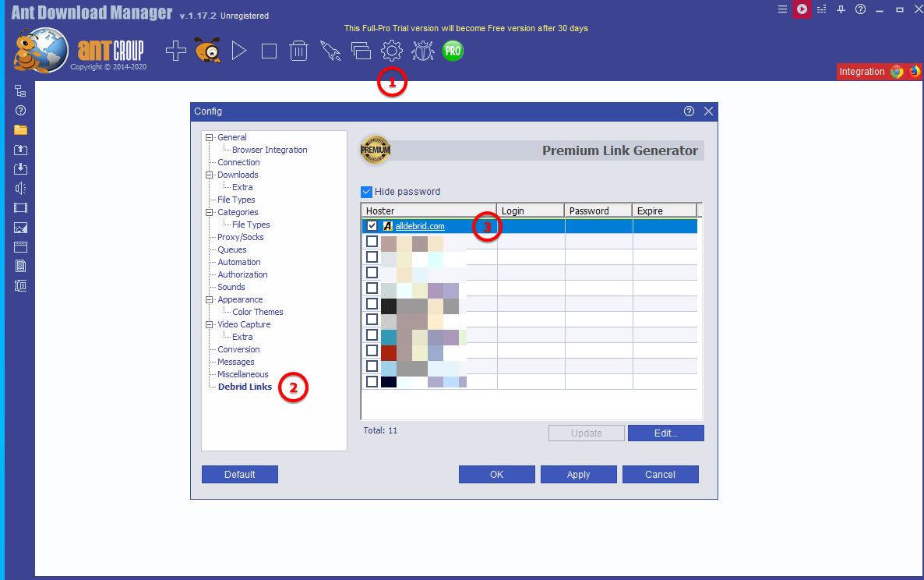Confirm the dialog with OK
The width and height of the screenshot is (924, 580).
tap(497, 475)
